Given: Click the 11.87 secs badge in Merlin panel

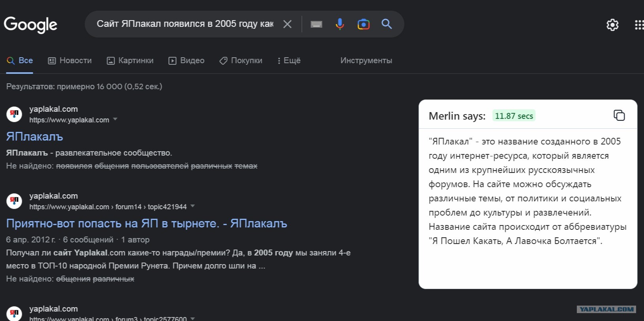Looking at the screenshot, I should point(514,116).
